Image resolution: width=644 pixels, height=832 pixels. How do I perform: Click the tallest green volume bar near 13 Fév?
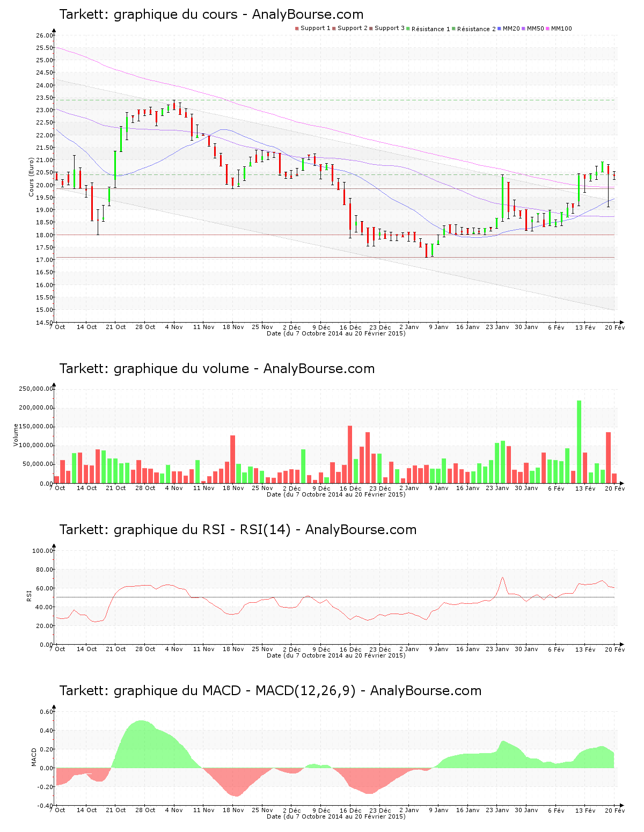[579, 442]
